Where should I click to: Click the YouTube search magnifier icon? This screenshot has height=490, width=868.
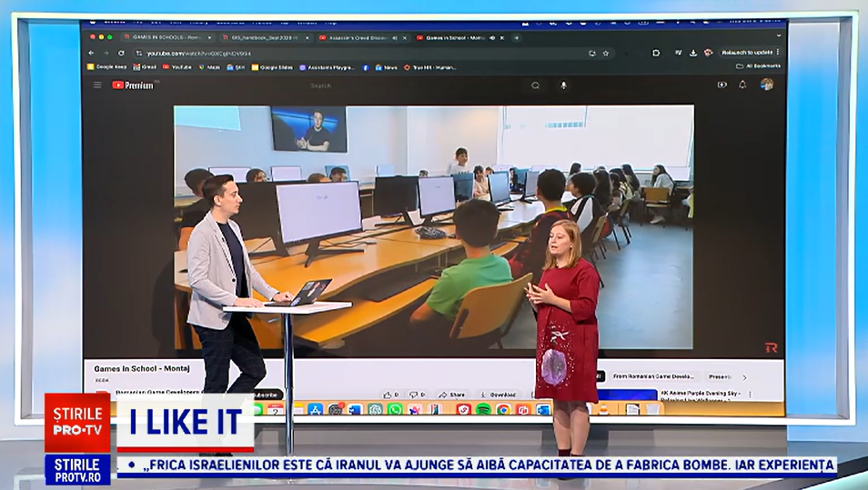tap(535, 85)
